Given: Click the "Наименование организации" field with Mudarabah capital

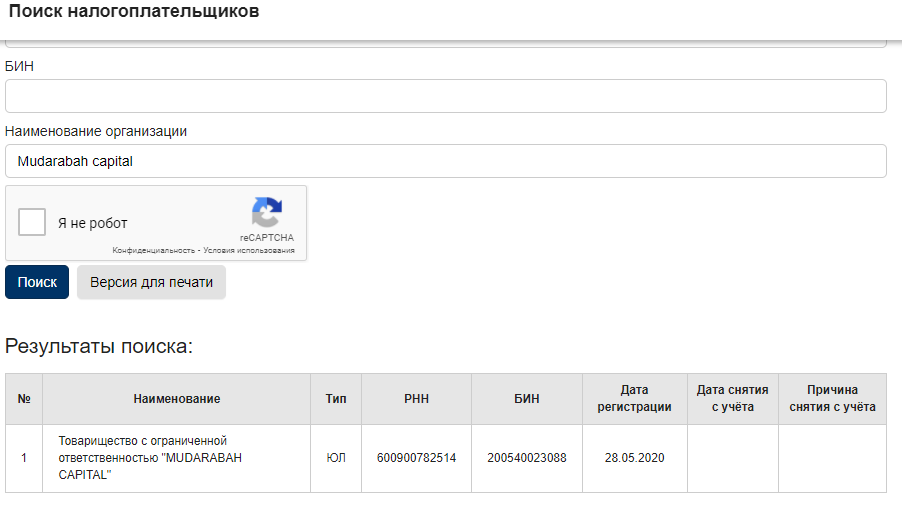Looking at the screenshot, I should pos(445,161).
